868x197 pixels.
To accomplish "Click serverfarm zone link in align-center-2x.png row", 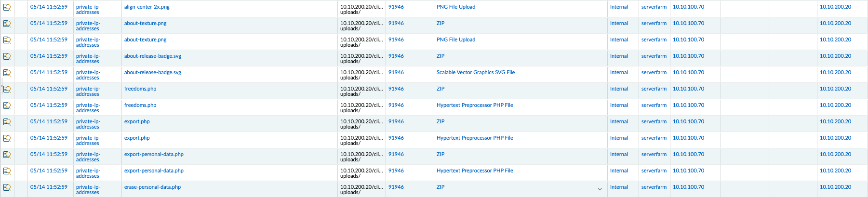I will tap(654, 7).
